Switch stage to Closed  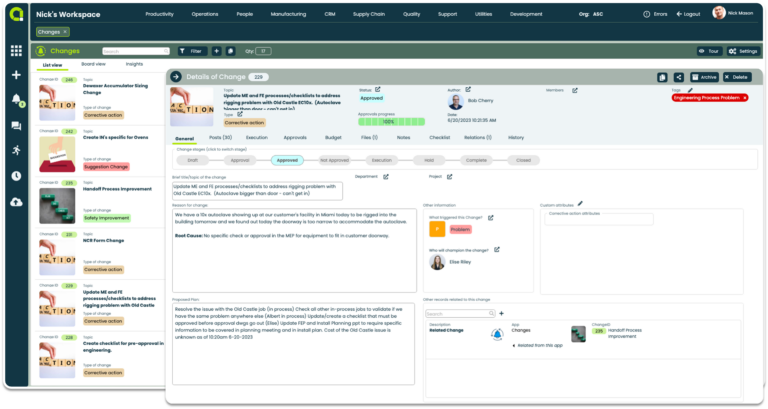[x=524, y=160]
